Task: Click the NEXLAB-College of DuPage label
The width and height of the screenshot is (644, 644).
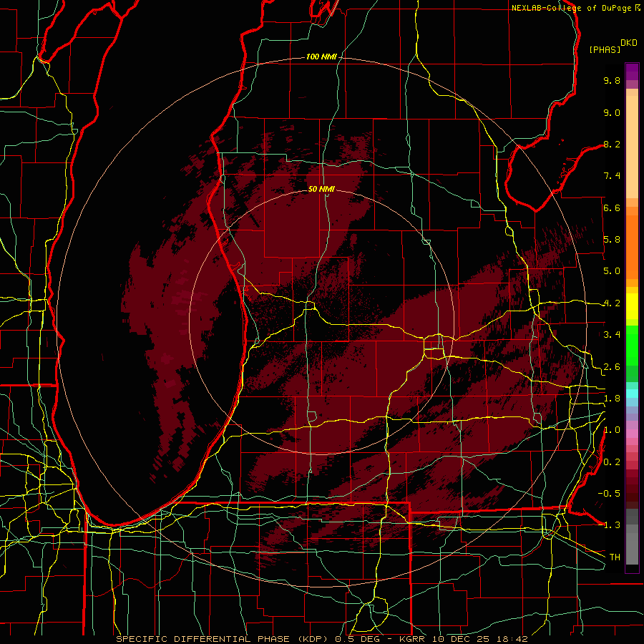Action: [x=571, y=8]
